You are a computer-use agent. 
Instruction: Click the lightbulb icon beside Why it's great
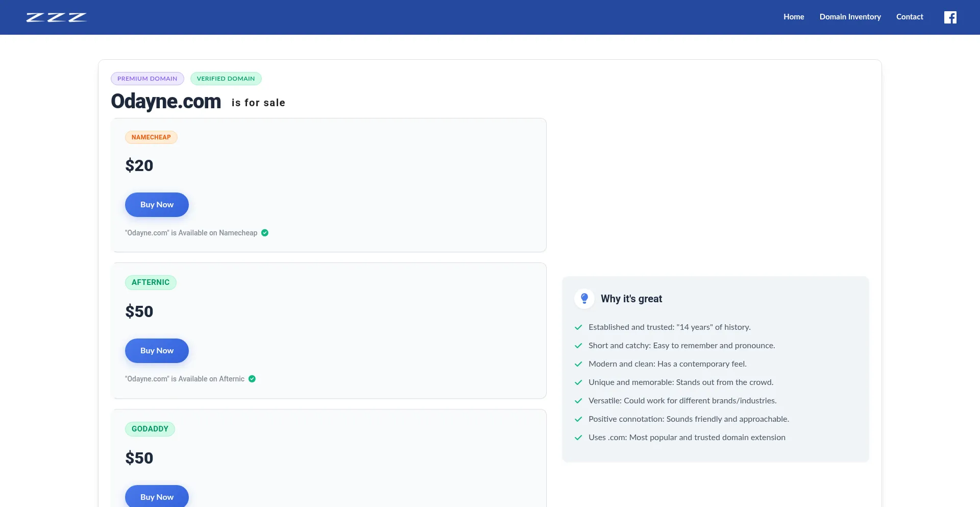[584, 299]
